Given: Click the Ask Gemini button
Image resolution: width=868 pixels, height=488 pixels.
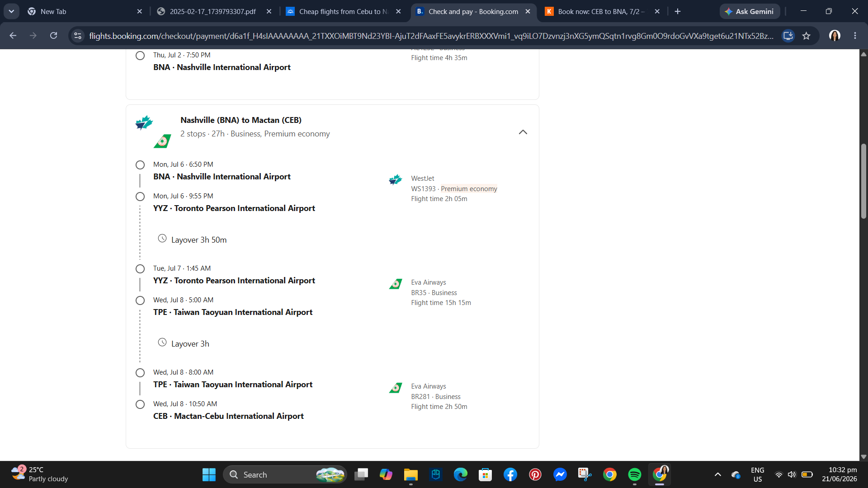Looking at the screenshot, I should (750, 11).
